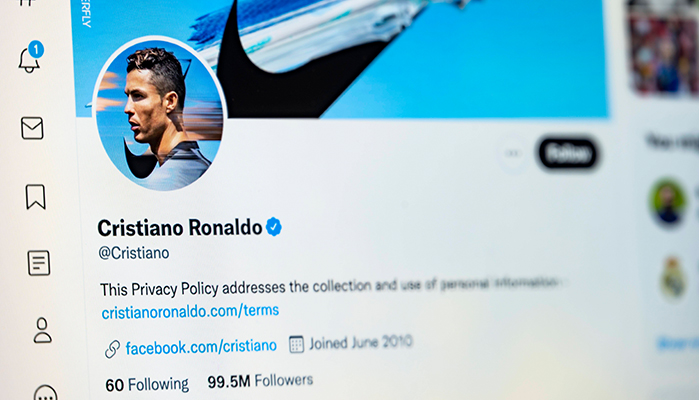Click the Real Madrid crest avatar on right
699x400 pixels.
[x=673, y=277]
